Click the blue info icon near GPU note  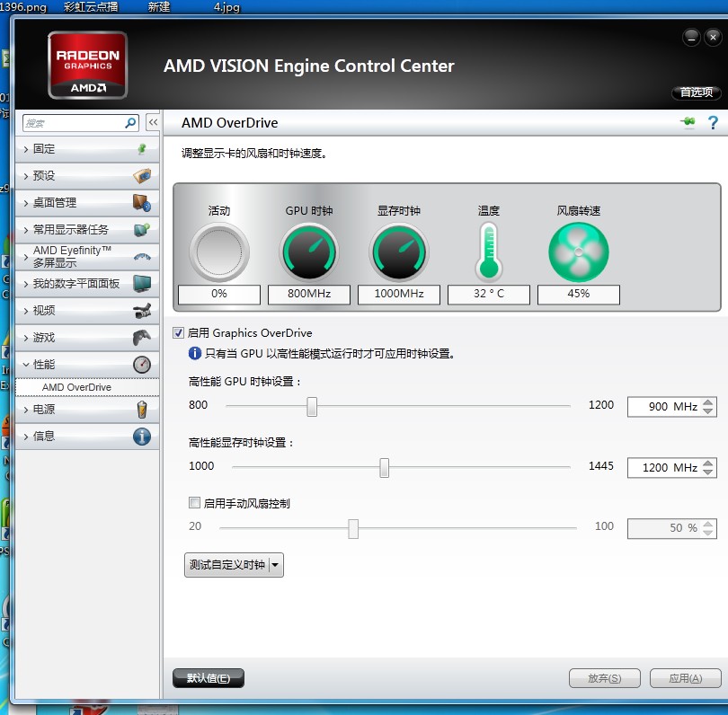[x=195, y=354]
